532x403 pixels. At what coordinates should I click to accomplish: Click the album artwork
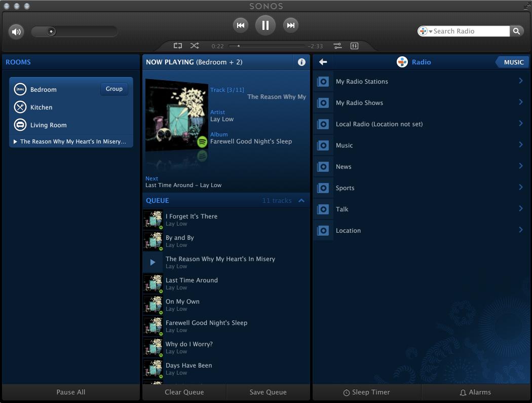pos(176,115)
